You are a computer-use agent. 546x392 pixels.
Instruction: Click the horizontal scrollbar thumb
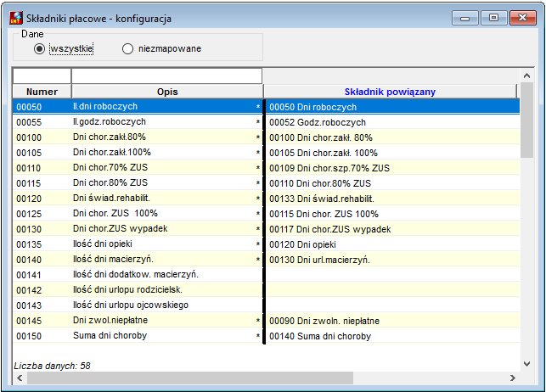click(190, 378)
